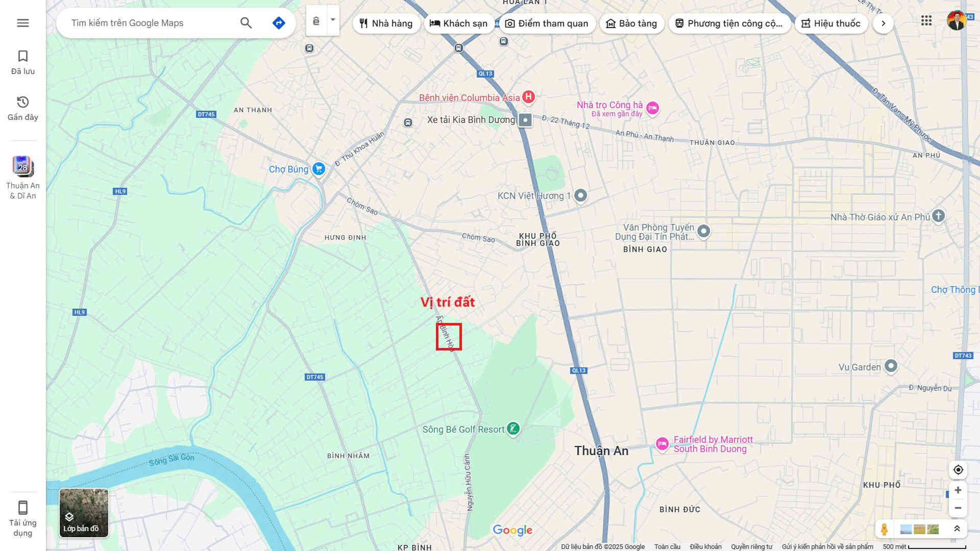Click Gửi ý kiến phản hồi link
The image size is (980, 551).
click(x=827, y=547)
